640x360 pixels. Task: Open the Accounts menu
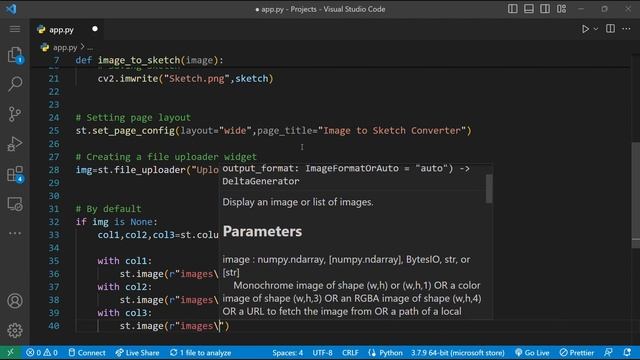(15, 301)
